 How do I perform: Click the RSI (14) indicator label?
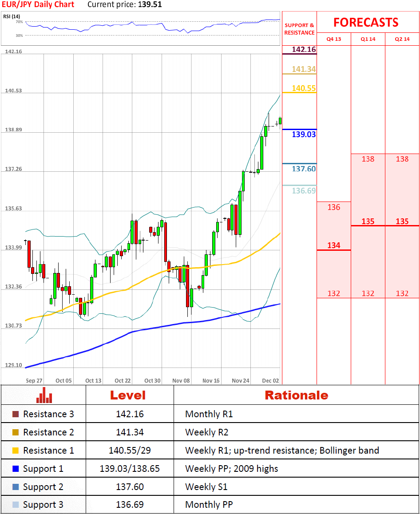[x=12, y=16]
